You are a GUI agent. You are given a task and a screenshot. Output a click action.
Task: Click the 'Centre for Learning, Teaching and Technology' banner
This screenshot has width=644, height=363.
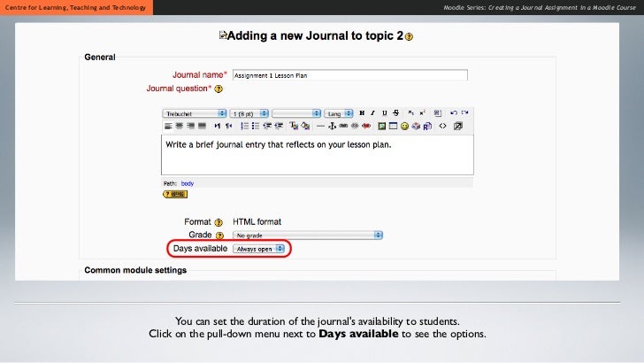click(x=76, y=7)
